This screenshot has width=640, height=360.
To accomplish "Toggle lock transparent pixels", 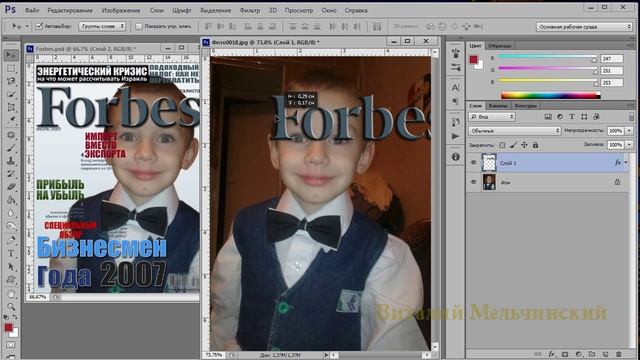I will [x=502, y=145].
